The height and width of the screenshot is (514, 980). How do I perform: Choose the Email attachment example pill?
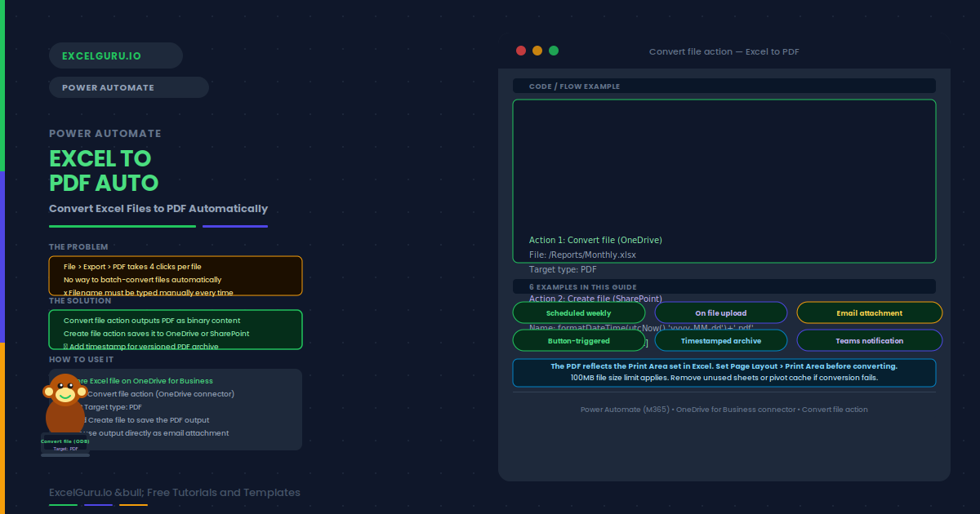pos(870,312)
